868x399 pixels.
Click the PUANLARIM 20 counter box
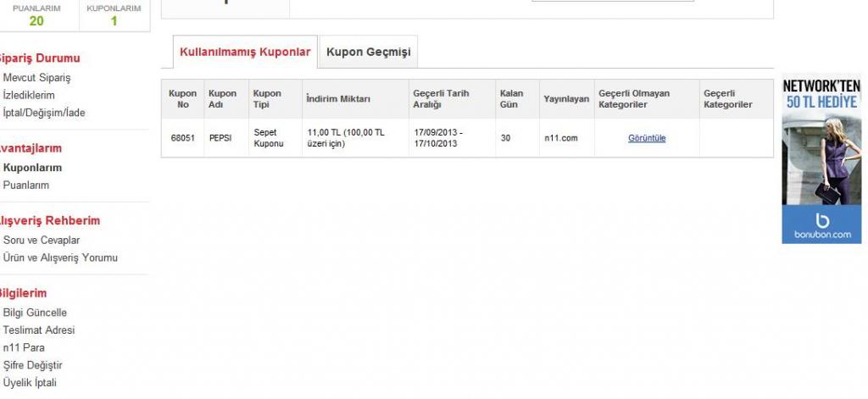click(x=37, y=15)
